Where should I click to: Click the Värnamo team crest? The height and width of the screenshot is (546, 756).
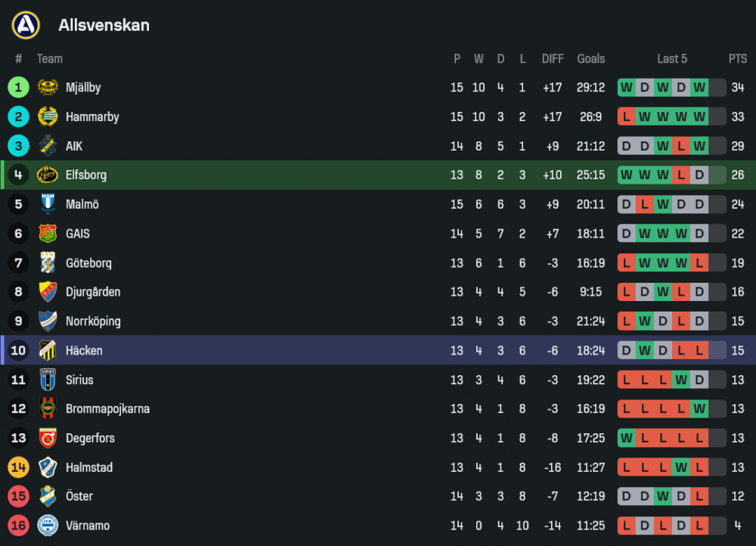click(x=48, y=526)
